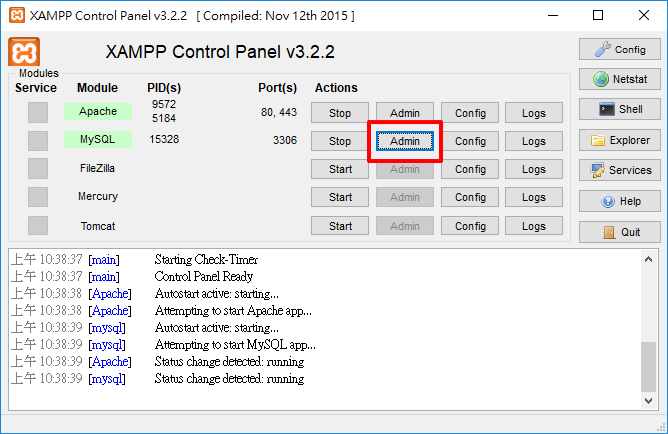Toggle the Apache service checkbox
This screenshot has width=668, height=434.
pos(38,112)
